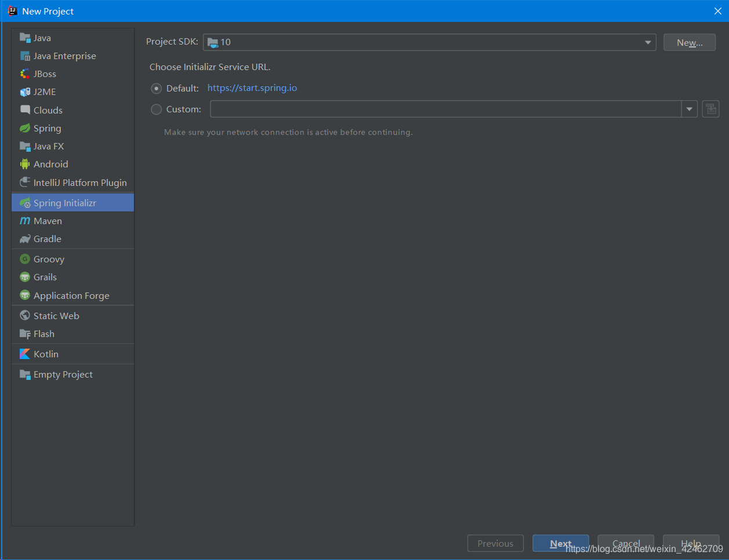
Task: Click the Previous button
Action: [495, 543]
